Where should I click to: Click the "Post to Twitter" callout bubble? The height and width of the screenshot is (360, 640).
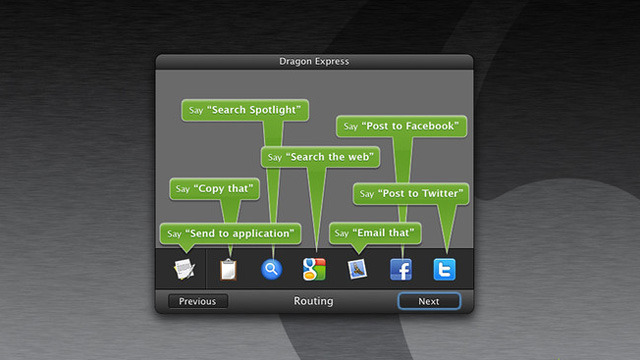411,193
